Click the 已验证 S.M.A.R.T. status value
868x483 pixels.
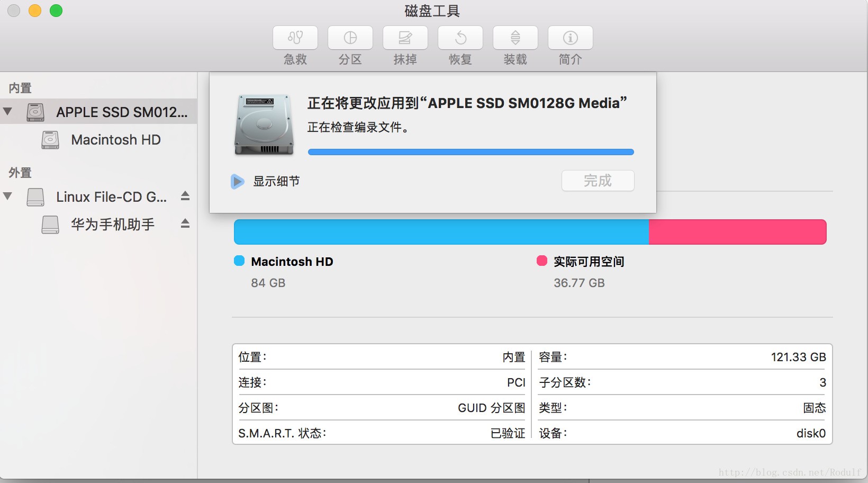[508, 433]
